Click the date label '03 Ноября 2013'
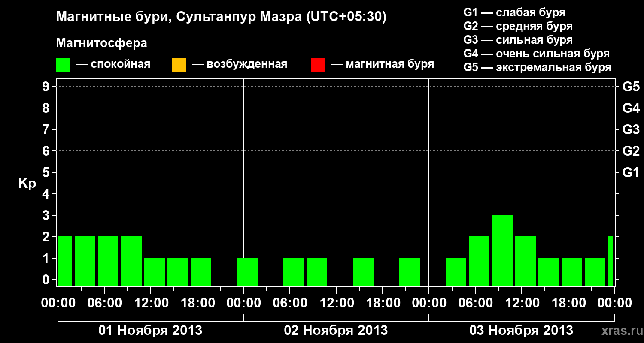Image resolution: width=644 pixels, height=343 pixels. point(521,330)
